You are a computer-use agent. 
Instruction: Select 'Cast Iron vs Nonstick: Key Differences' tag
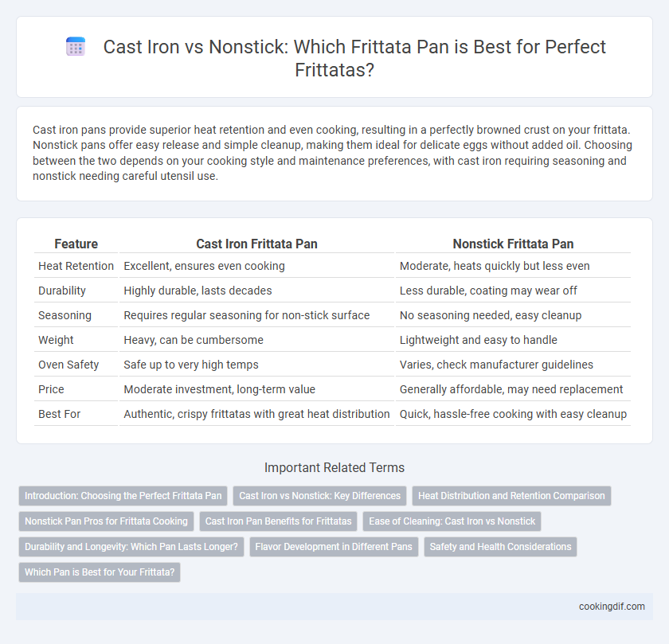319,496
